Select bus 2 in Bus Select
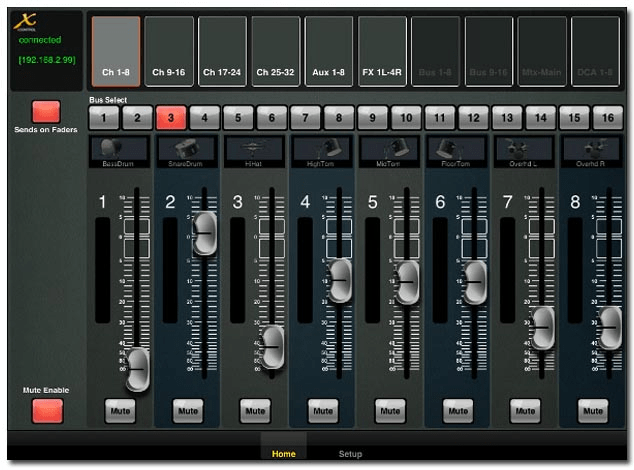Viewport: 634px width, 470px height. coord(137,118)
